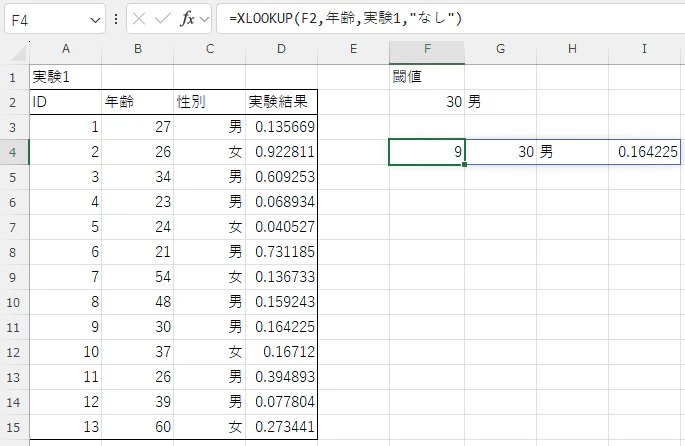The width and height of the screenshot is (685, 446).
Task: Click cell G4 showing 30
Action: 501,152
